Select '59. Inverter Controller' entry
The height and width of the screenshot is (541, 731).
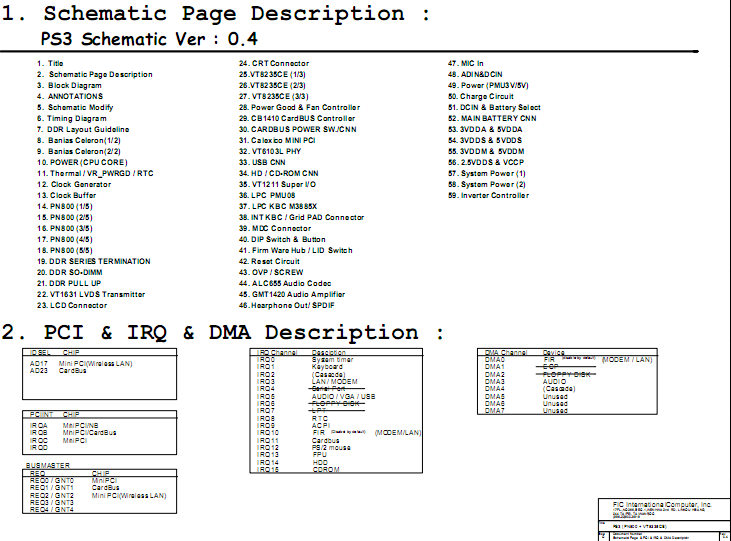(x=489, y=195)
